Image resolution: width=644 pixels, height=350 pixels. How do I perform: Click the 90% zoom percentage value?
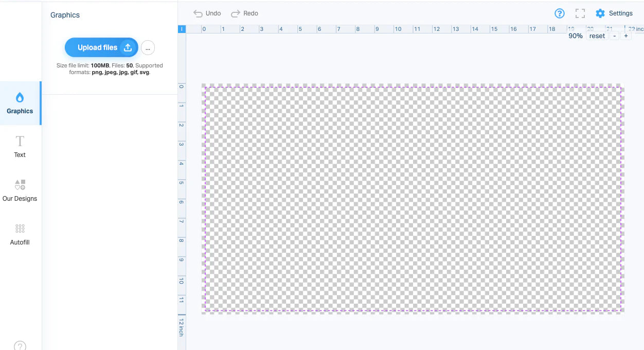(575, 36)
